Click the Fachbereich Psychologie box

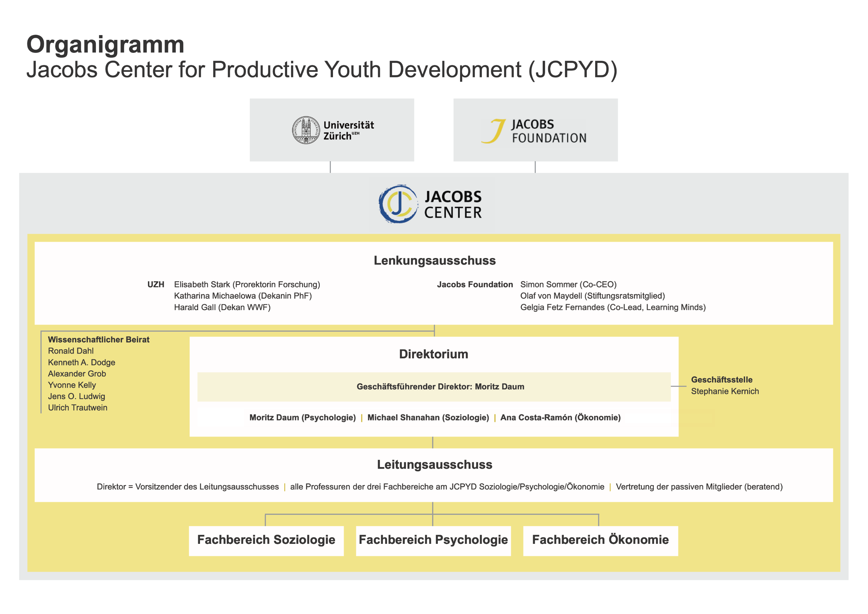tap(433, 541)
